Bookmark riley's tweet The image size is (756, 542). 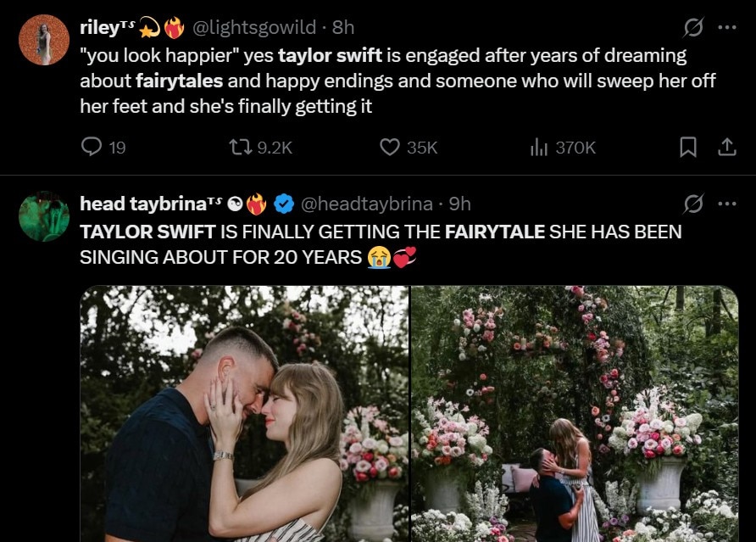tap(688, 148)
